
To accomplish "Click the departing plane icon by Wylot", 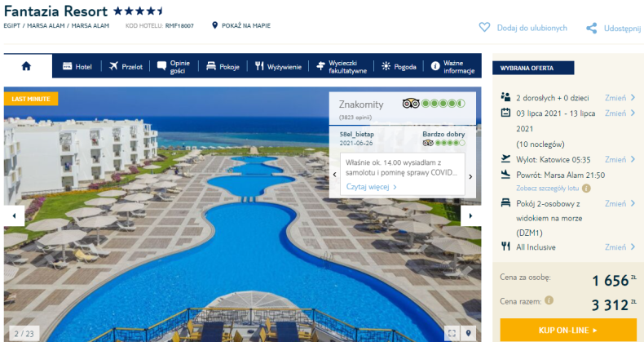I will point(505,158).
